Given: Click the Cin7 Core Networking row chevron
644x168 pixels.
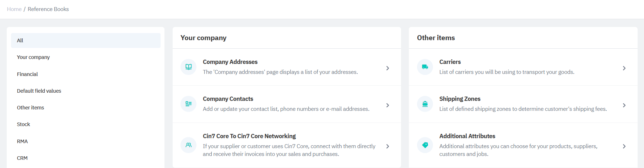Looking at the screenshot, I should [388, 146].
